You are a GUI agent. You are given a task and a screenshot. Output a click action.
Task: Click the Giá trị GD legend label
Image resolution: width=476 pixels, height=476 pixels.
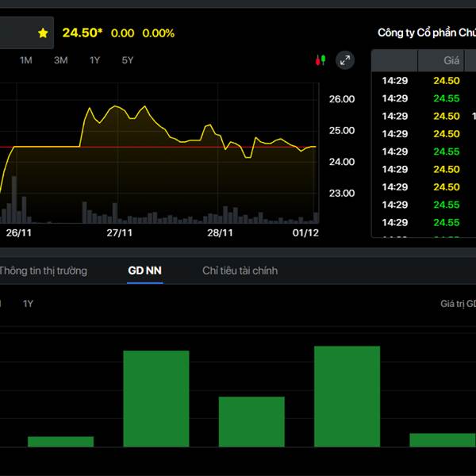[x=458, y=303]
